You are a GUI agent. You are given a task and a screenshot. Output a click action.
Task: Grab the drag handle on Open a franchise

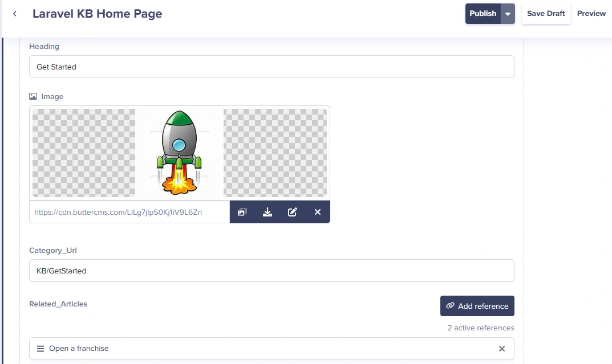click(x=40, y=349)
